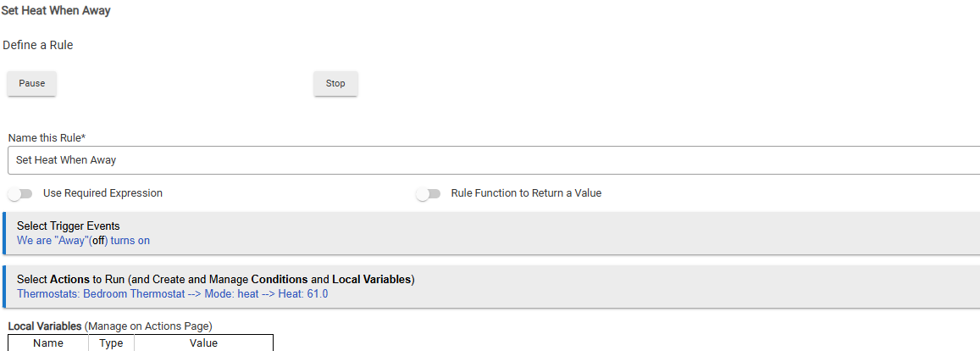Click the 'Rule Function to Return a Value' label

(526, 193)
